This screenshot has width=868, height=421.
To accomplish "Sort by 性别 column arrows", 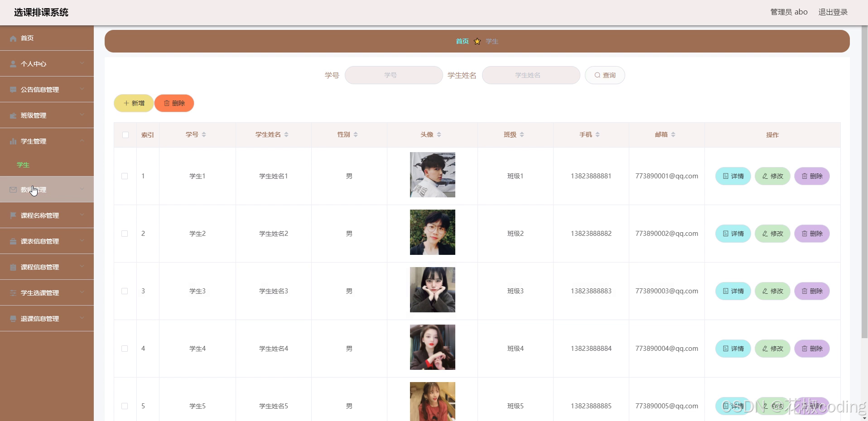I will point(356,134).
